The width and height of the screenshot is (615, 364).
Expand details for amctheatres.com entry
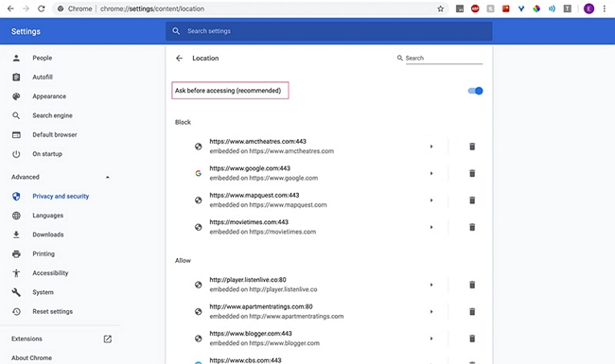tap(431, 147)
